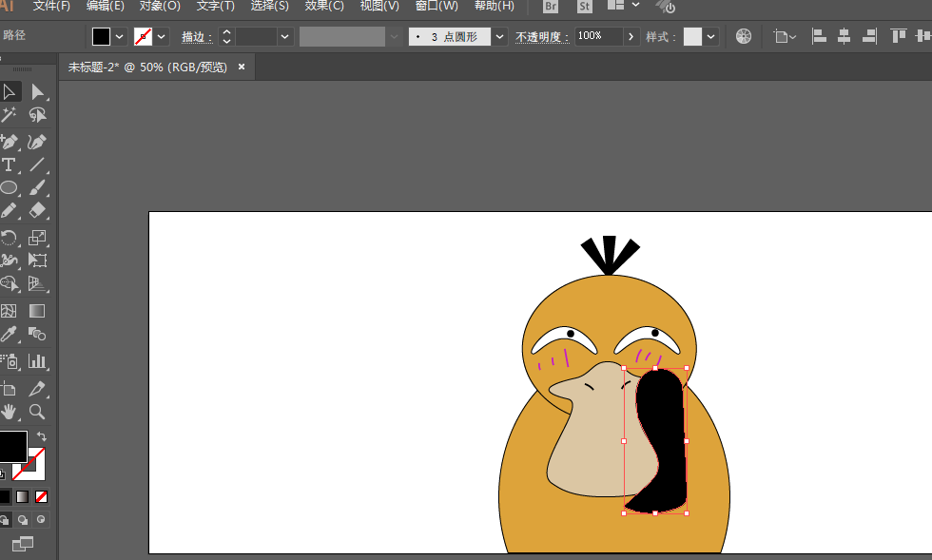Select the Eraser tool
The width and height of the screenshot is (932, 560).
pyautogui.click(x=37, y=210)
